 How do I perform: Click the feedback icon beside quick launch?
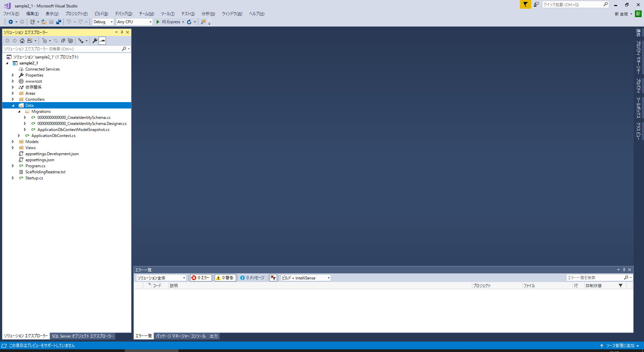tap(536, 4)
